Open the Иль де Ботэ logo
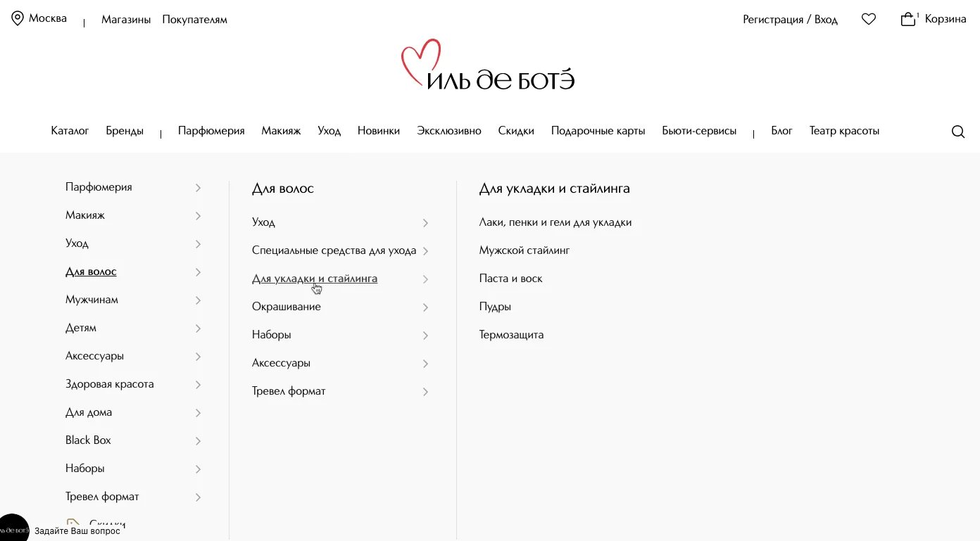This screenshot has width=980, height=541. pos(487,64)
